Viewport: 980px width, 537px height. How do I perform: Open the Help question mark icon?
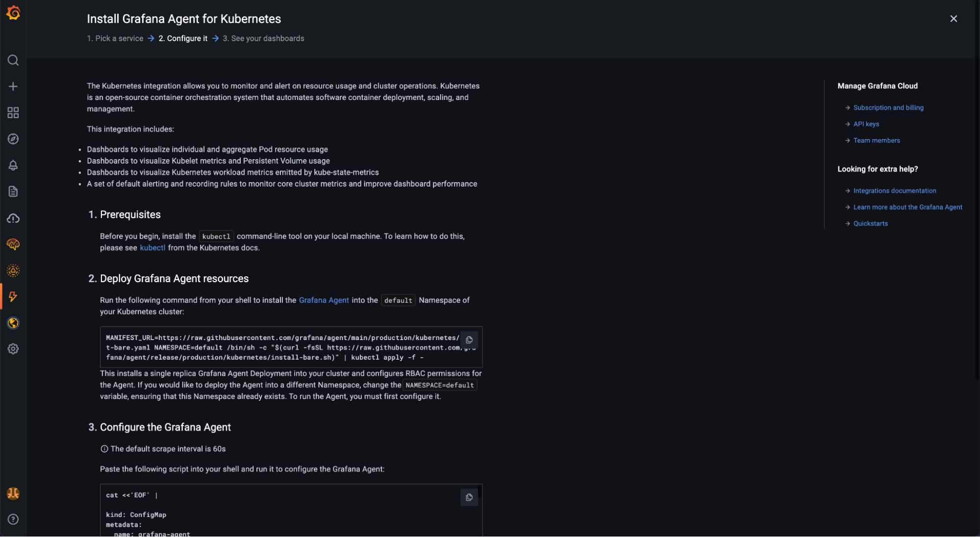[x=13, y=519]
